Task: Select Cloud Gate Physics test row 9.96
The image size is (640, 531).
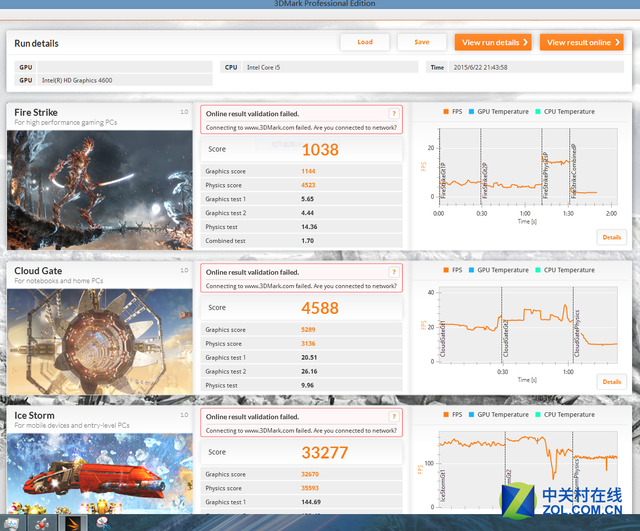Action: click(301, 385)
